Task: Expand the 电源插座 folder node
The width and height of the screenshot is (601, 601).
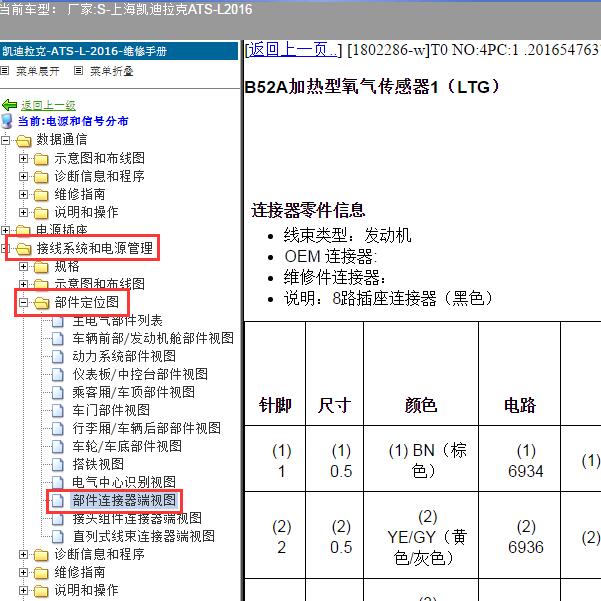Action: coord(5,230)
